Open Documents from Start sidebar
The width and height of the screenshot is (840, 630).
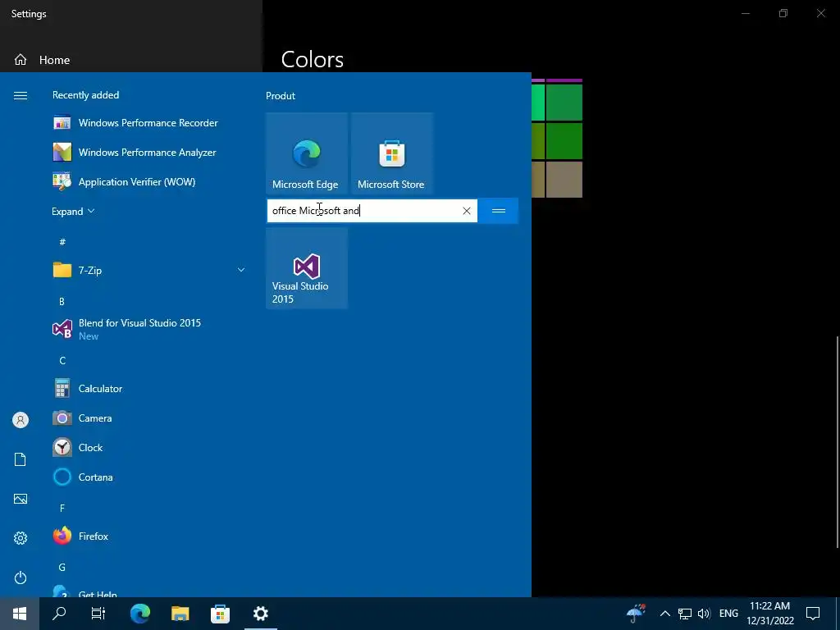21,459
